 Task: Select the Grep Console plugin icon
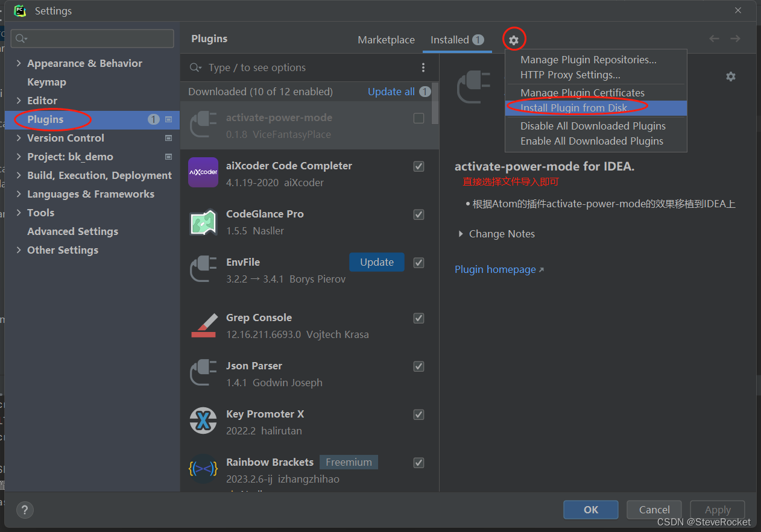pos(203,325)
